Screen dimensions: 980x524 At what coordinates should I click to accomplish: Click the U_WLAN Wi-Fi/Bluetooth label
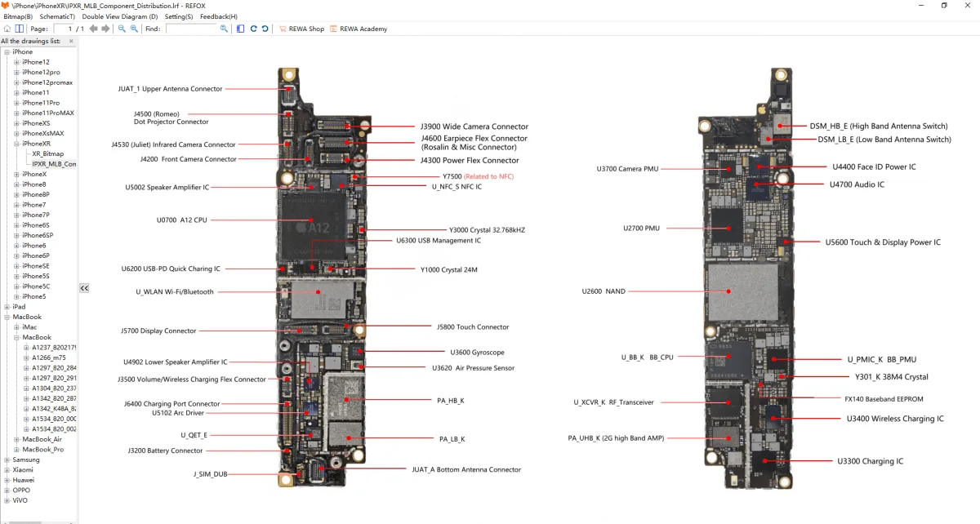tap(175, 291)
